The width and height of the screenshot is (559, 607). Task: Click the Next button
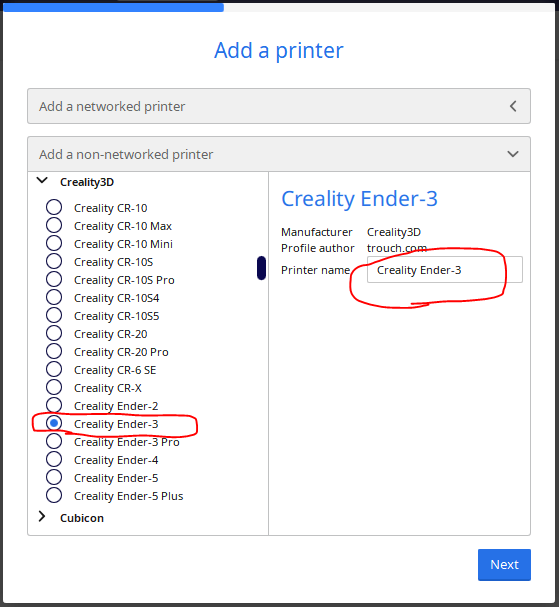[x=504, y=564]
